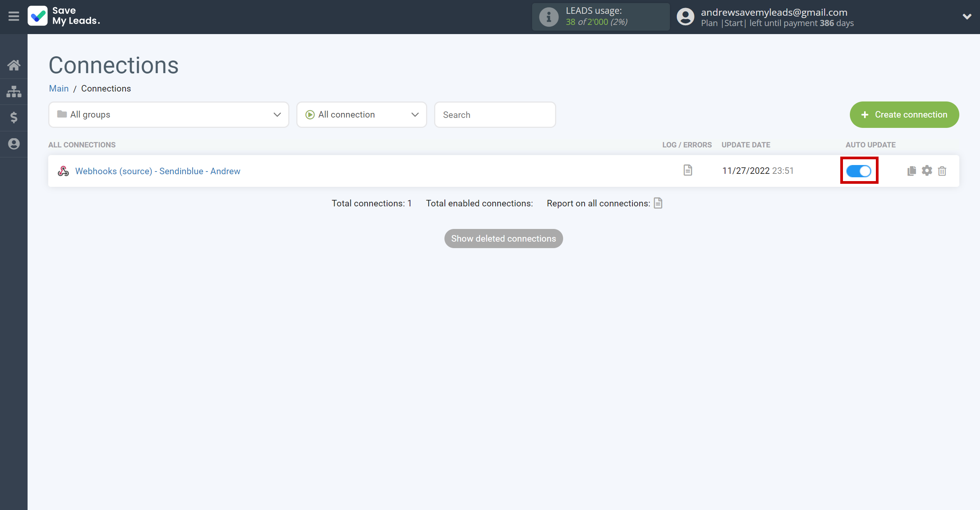The width and height of the screenshot is (980, 510).
Task: Toggle the auto update switch for Webhooks connection
Action: pos(859,170)
